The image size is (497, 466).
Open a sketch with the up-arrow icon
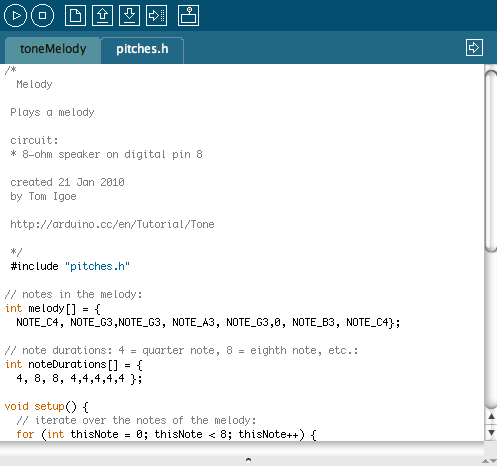(102, 15)
